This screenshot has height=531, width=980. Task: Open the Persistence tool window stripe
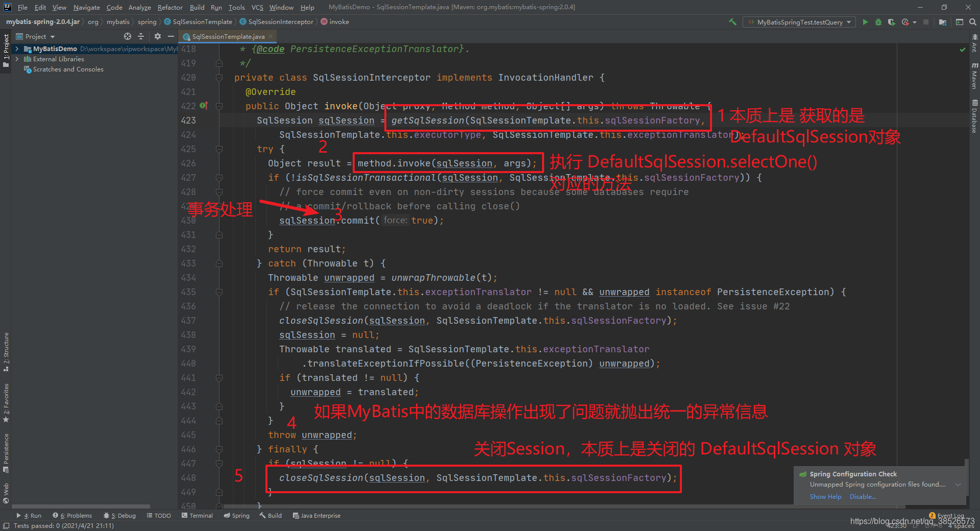point(6,453)
